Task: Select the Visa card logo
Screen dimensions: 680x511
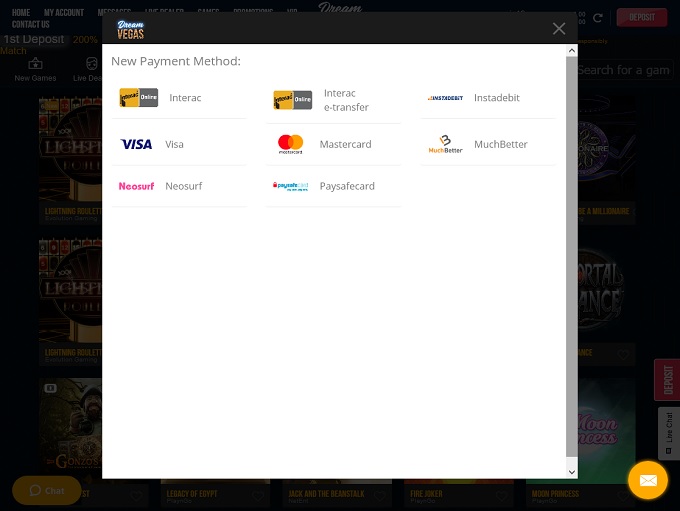Action: (137, 144)
